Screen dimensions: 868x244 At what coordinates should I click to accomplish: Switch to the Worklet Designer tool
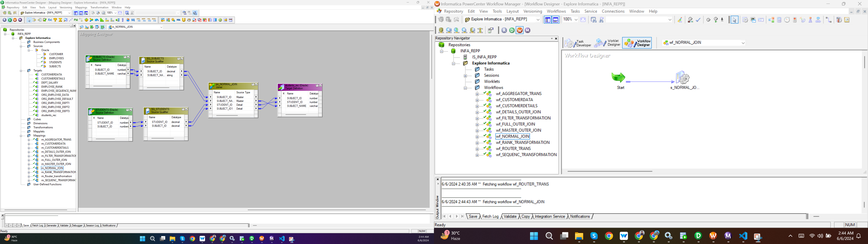click(x=608, y=43)
